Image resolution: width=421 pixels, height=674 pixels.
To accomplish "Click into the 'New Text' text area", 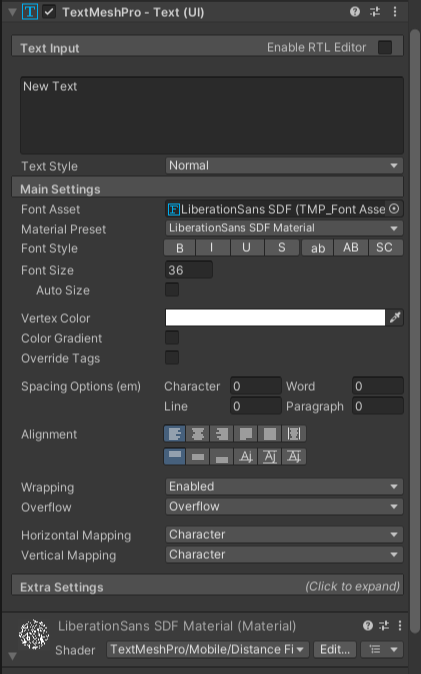I will pyautogui.click(x=212, y=115).
